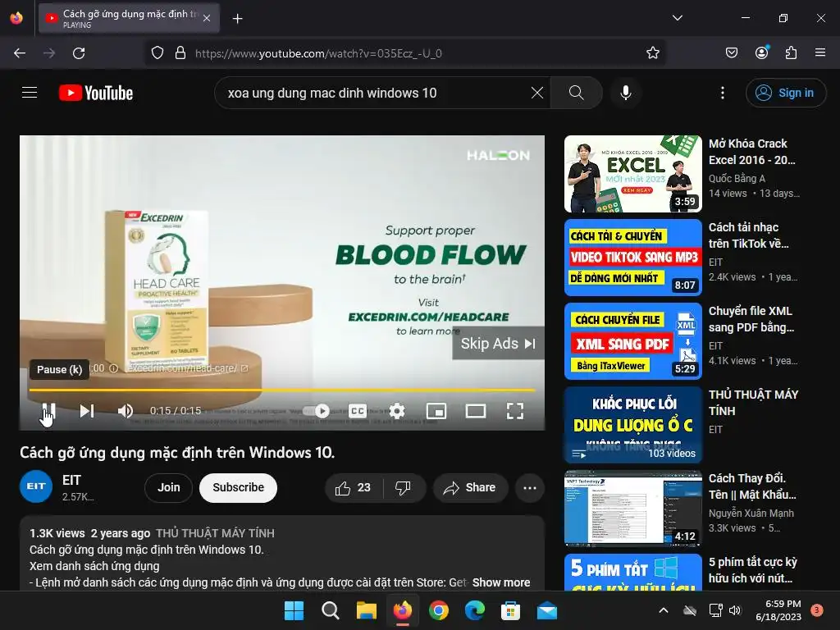Open the excedrin.com/head-care ad link
Image resolution: width=840 pixels, height=630 pixels.
tap(188, 368)
